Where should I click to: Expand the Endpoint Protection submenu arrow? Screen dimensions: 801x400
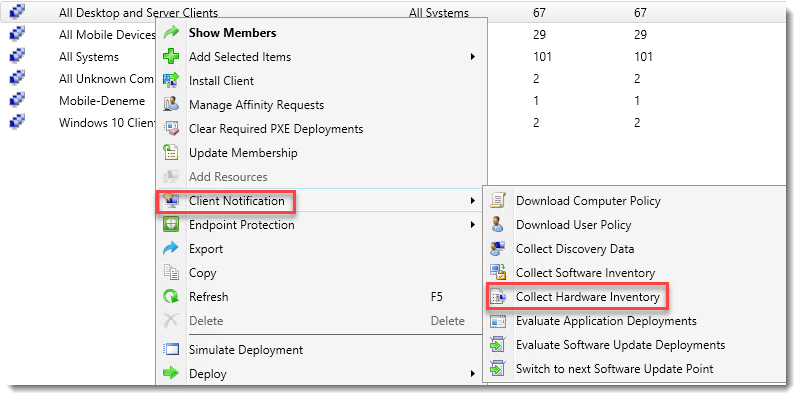pyautogui.click(x=472, y=225)
